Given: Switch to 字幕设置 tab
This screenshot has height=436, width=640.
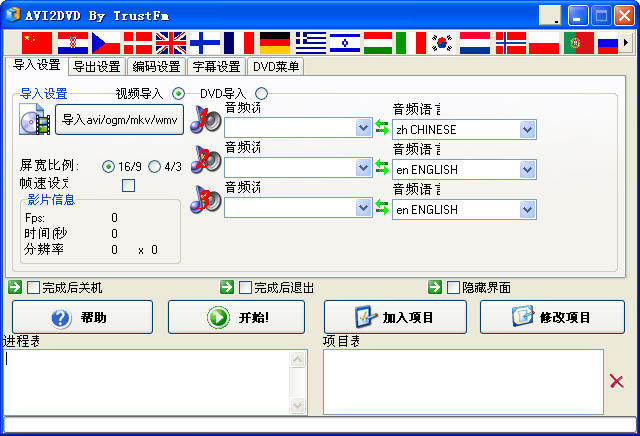Looking at the screenshot, I should pyautogui.click(x=216, y=67).
